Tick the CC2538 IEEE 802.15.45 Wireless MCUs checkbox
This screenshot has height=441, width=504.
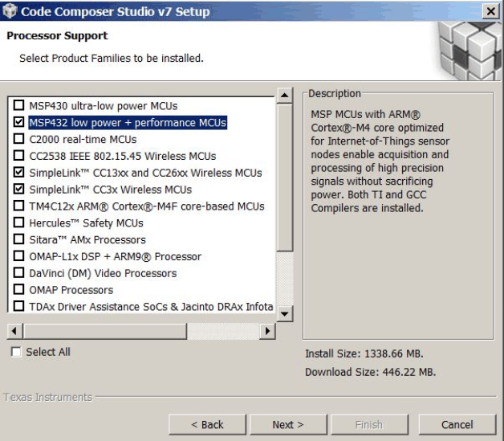18,155
